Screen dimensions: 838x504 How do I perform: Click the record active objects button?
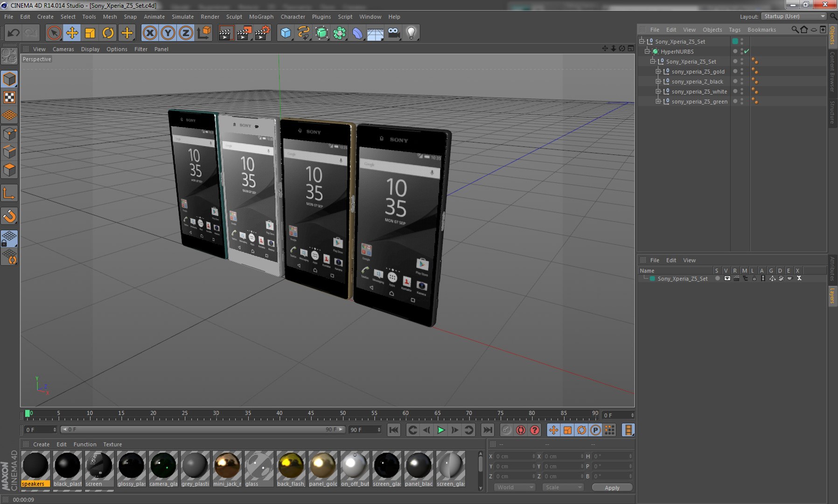tap(506, 430)
